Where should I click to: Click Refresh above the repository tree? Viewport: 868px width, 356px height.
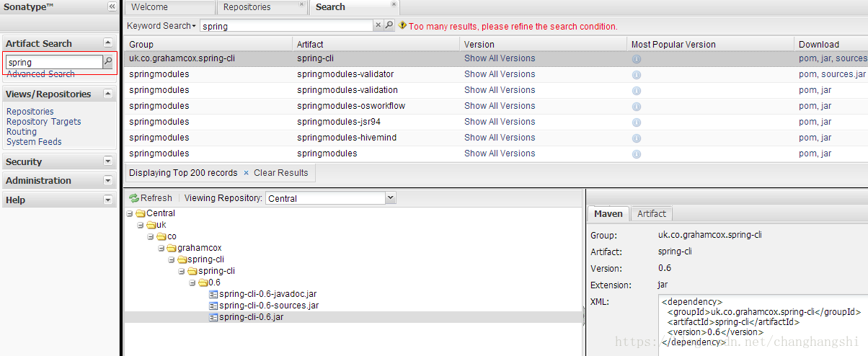pos(151,198)
